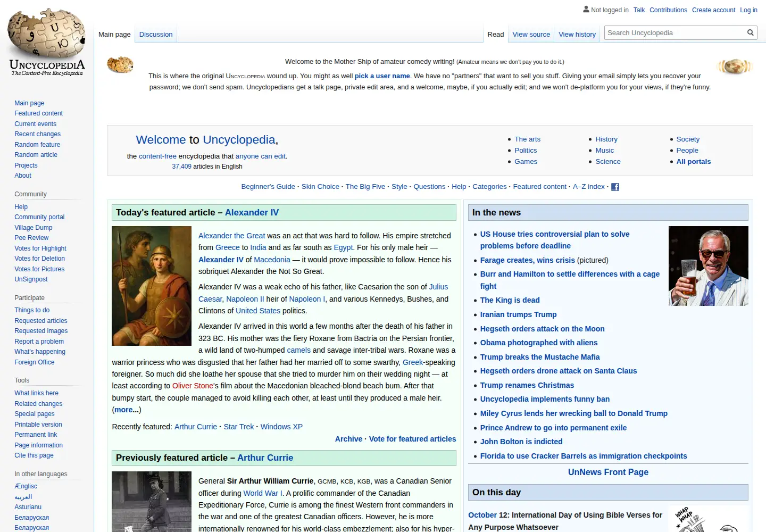Open the Beginner's Guide link
Viewport: 766px width, 532px height.
click(268, 187)
